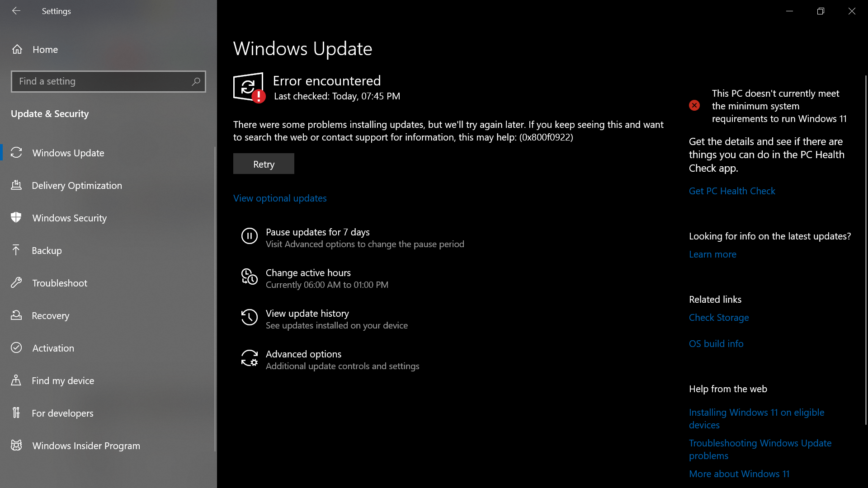Open Learn more about latest updates
The width and height of the screenshot is (868, 488).
(x=712, y=254)
